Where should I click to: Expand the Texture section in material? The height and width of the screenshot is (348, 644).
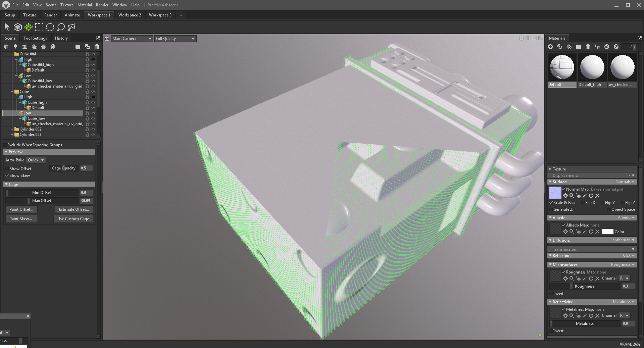[550, 169]
